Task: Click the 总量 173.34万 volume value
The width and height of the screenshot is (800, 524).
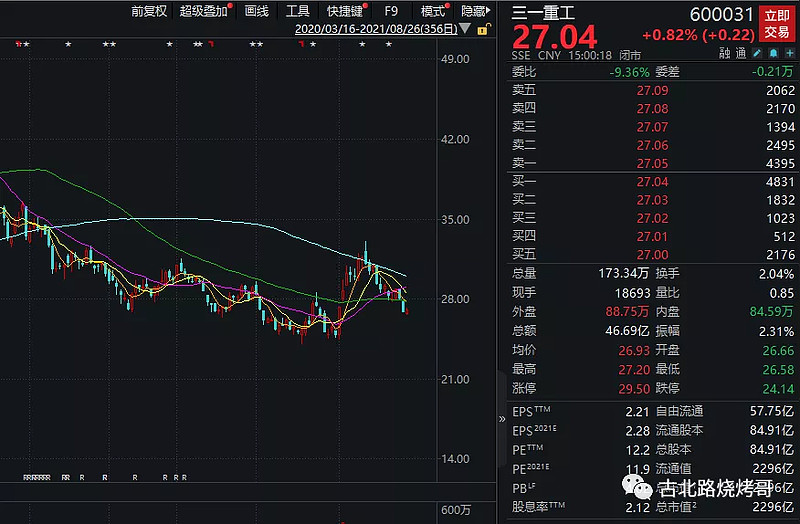Action: (623, 273)
